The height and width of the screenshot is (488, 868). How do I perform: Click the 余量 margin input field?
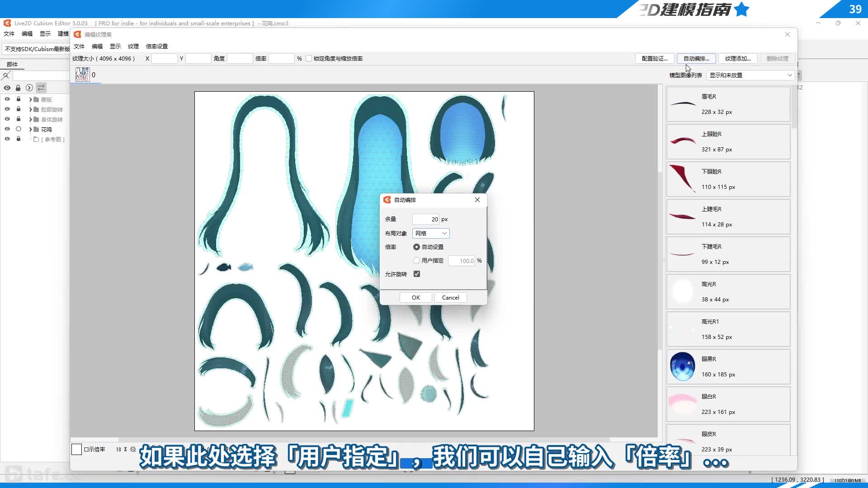pyautogui.click(x=426, y=219)
